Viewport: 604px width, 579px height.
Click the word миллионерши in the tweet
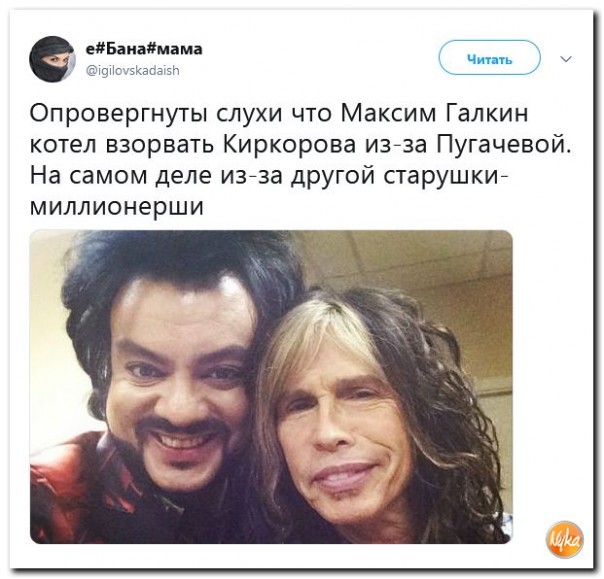116,207
